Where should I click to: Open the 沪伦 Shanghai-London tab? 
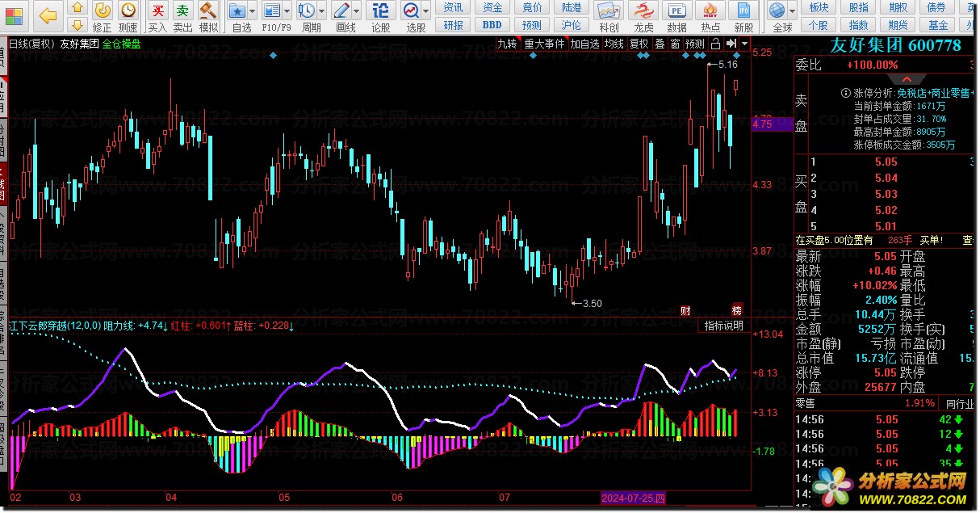[x=572, y=25]
